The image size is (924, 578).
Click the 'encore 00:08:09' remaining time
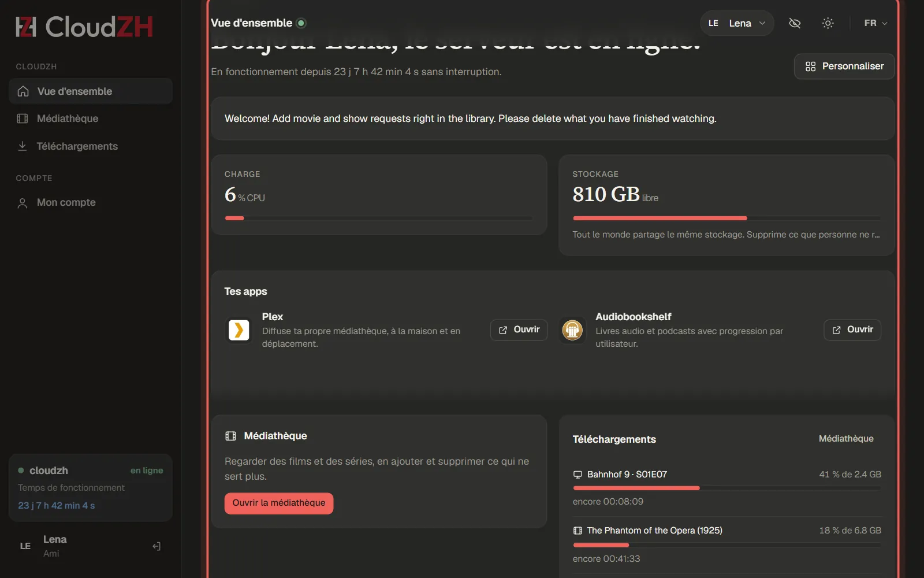[608, 502]
